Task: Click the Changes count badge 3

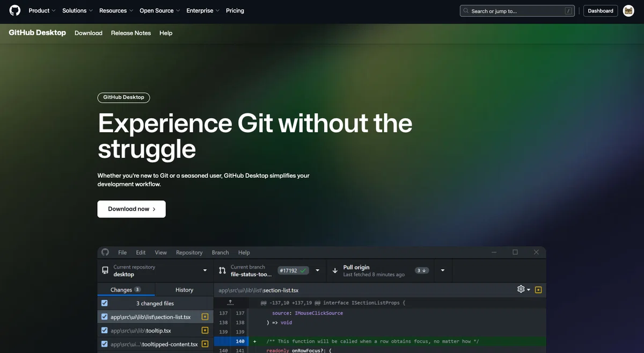Action: pyautogui.click(x=137, y=290)
